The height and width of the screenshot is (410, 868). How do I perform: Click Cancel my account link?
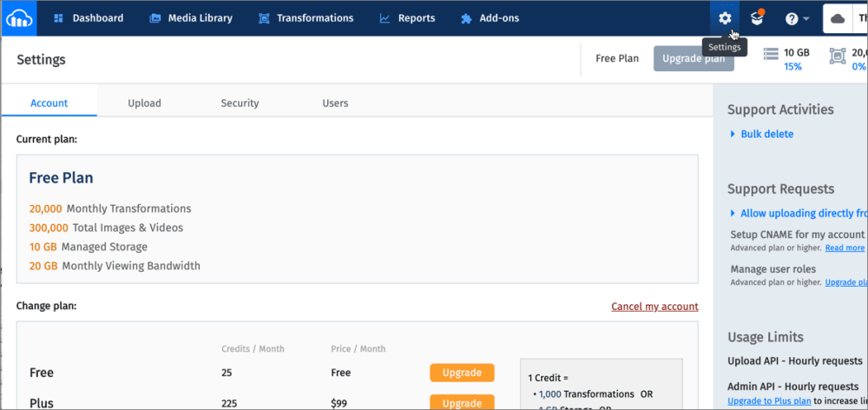coord(654,307)
